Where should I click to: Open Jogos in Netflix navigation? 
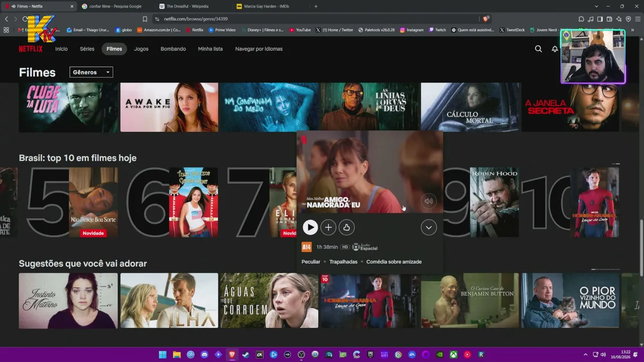pos(141,49)
